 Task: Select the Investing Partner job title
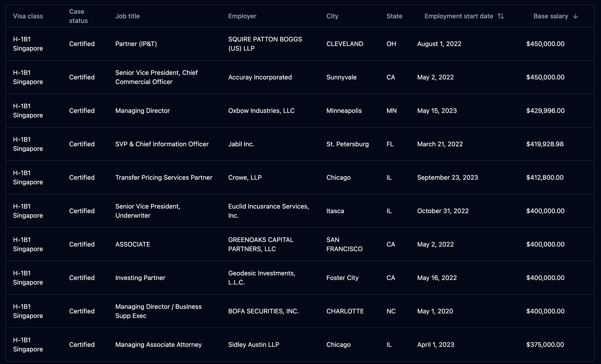140,278
